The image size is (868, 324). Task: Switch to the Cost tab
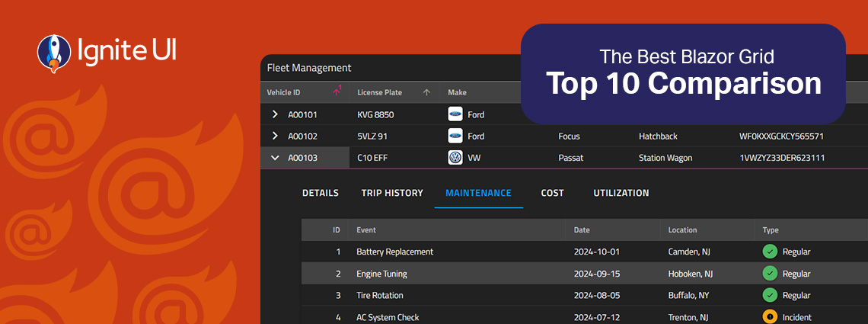(553, 193)
